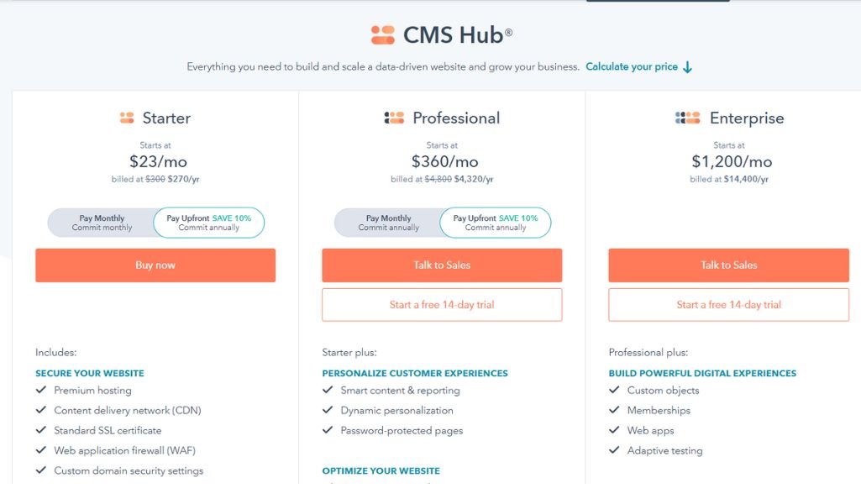The height and width of the screenshot is (504, 861).
Task: Click checkmark icon next to Premium hosting
Action: click(x=41, y=391)
